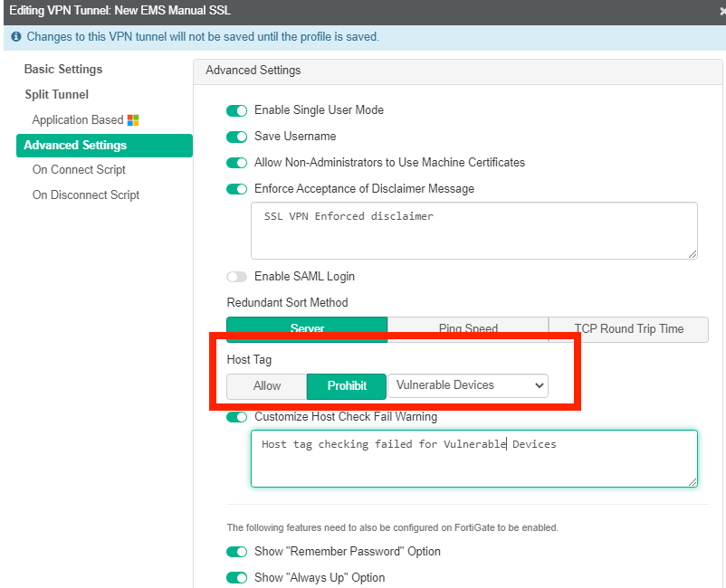This screenshot has width=726, height=588.
Task: Set Host Tag to Allow
Action: tap(267, 385)
